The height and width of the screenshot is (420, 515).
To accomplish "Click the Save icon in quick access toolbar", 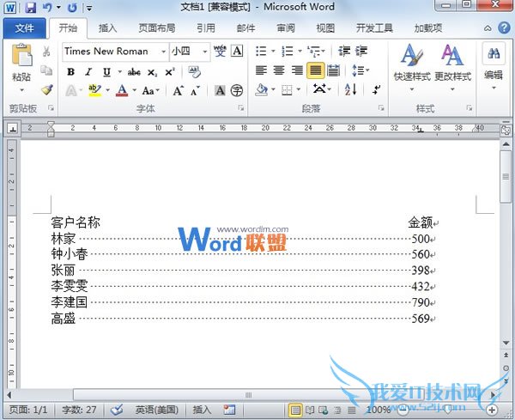I will [31, 7].
